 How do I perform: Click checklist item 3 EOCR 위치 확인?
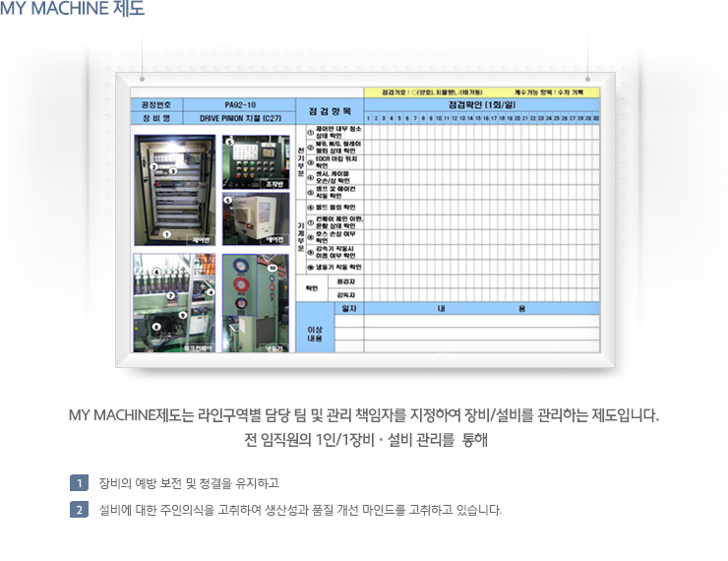pyautogui.click(x=334, y=162)
